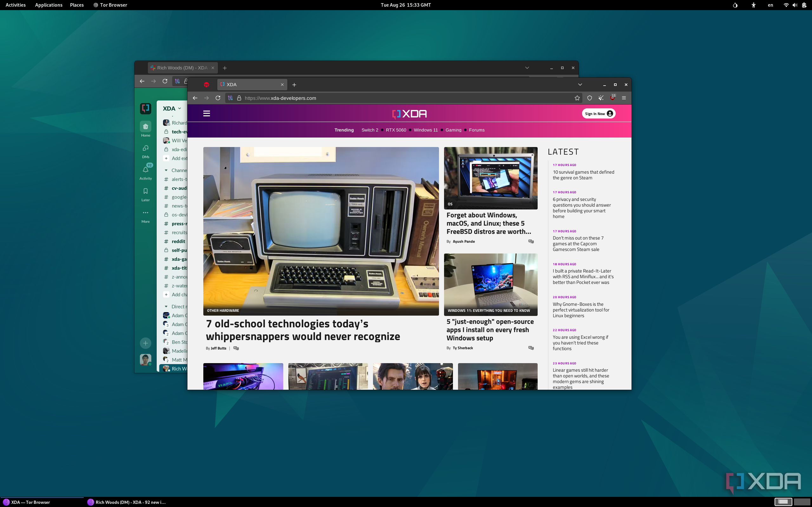Click the Sign In Now button
Viewport: 812px width, 507px height.
598,114
